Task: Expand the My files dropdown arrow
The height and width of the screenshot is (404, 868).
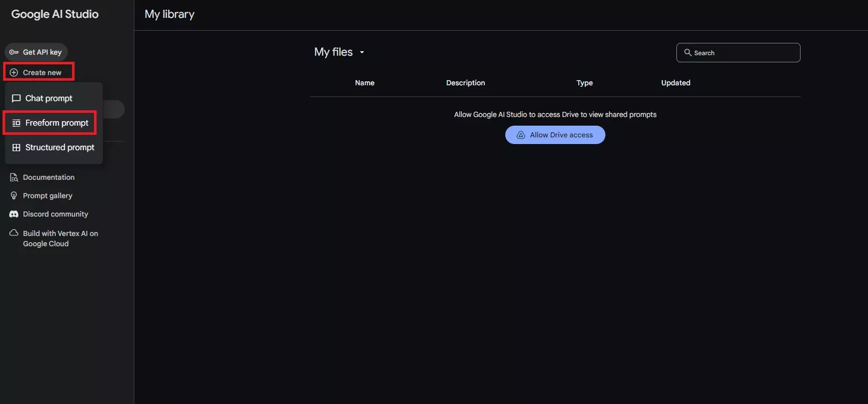Action: click(x=362, y=52)
